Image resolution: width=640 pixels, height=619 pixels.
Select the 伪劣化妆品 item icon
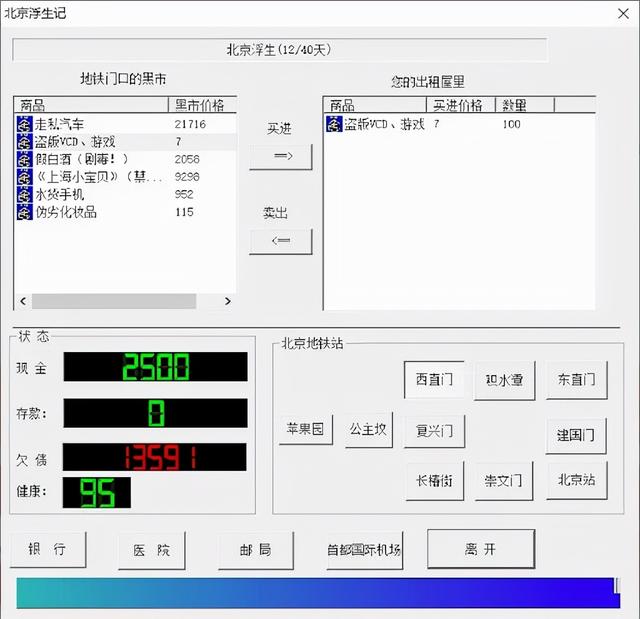coord(25,212)
